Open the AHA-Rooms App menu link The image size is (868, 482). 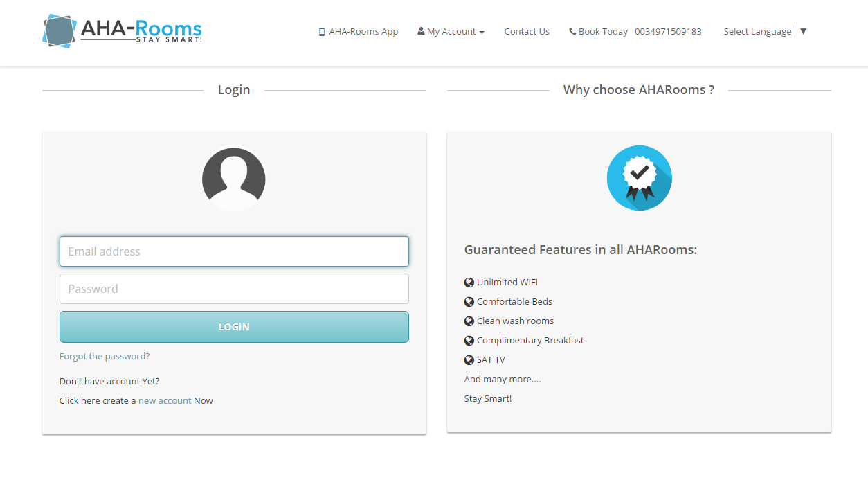(363, 32)
